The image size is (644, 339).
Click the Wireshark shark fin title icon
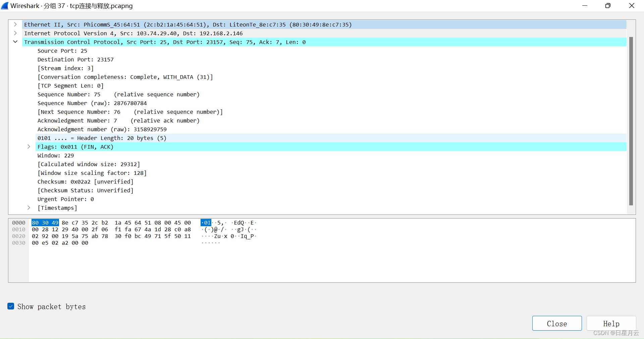click(x=5, y=6)
